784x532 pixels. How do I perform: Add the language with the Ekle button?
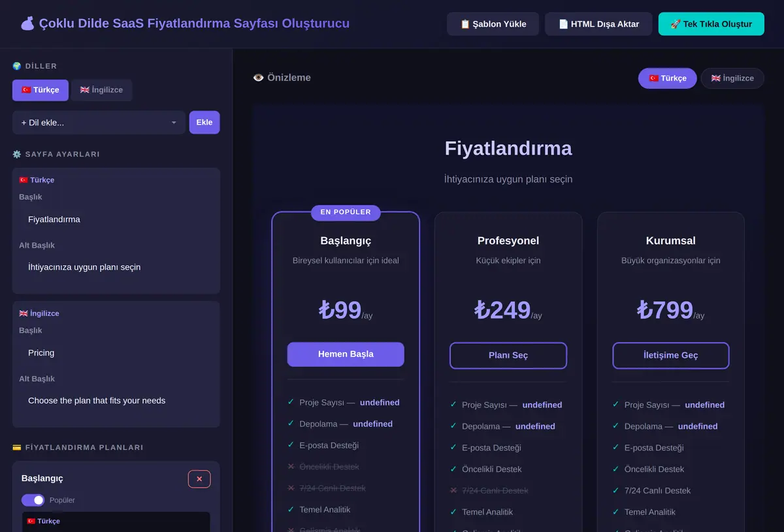pyautogui.click(x=204, y=123)
